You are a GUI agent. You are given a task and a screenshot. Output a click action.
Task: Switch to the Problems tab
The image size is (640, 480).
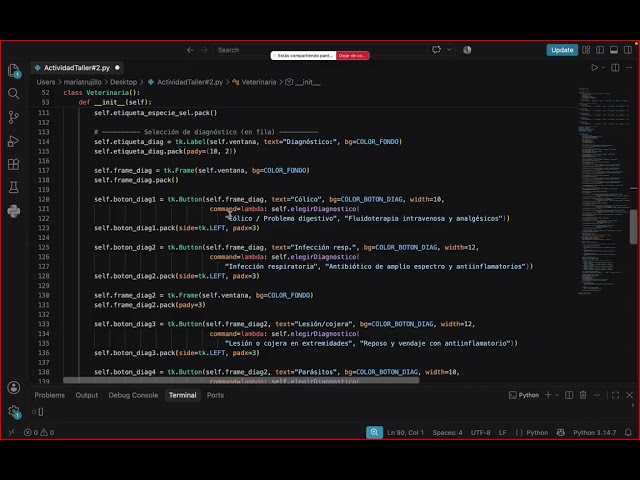click(49, 395)
